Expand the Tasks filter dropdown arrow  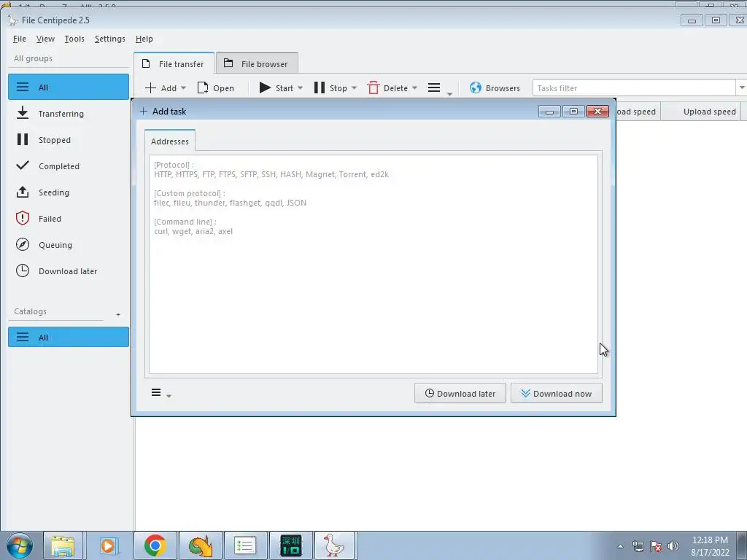[x=741, y=88]
